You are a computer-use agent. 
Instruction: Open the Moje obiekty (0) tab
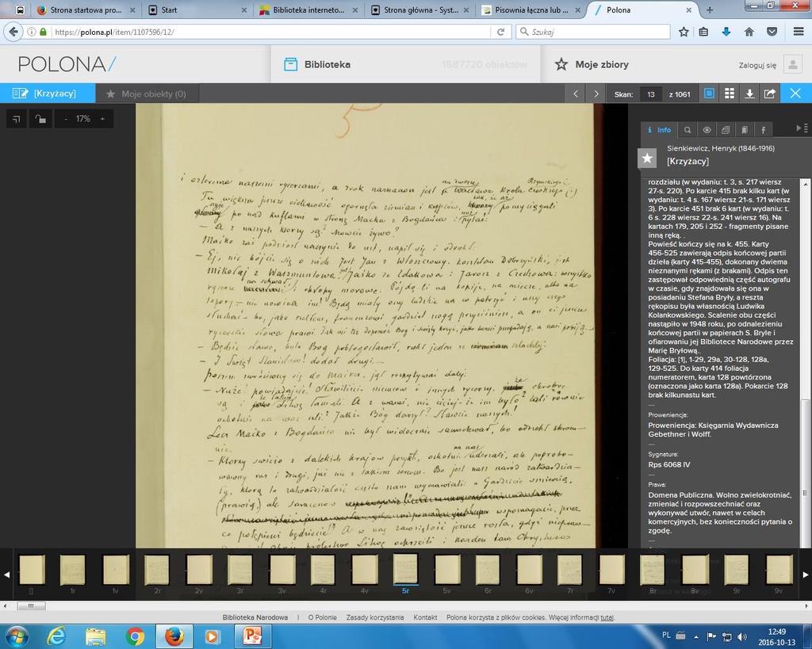147,94
